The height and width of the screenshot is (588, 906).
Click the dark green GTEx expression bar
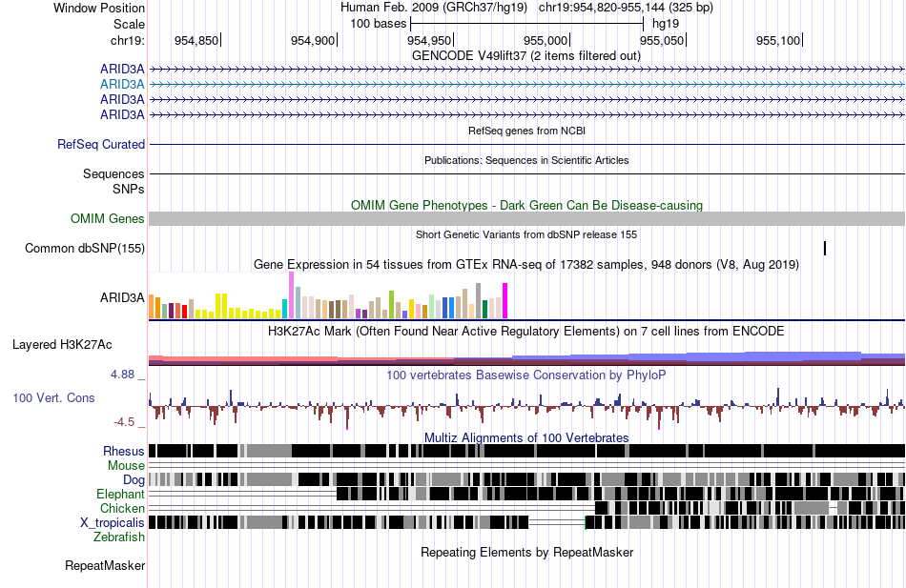pos(484,310)
